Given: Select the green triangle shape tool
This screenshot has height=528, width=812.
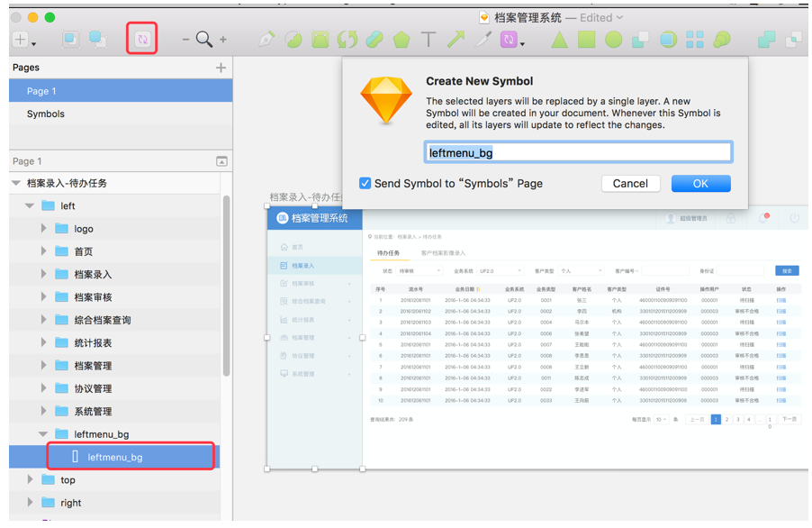Looking at the screenshot, I should coord(559,40).
